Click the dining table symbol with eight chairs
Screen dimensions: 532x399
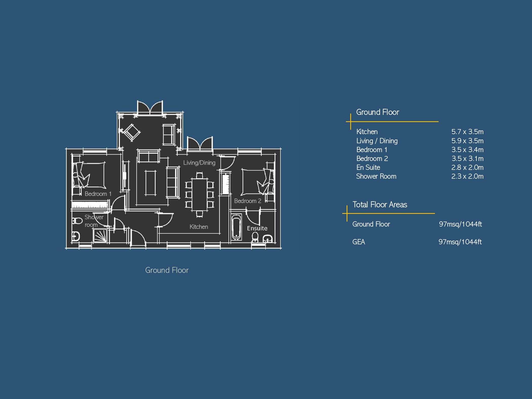click(x=200, y=195)
